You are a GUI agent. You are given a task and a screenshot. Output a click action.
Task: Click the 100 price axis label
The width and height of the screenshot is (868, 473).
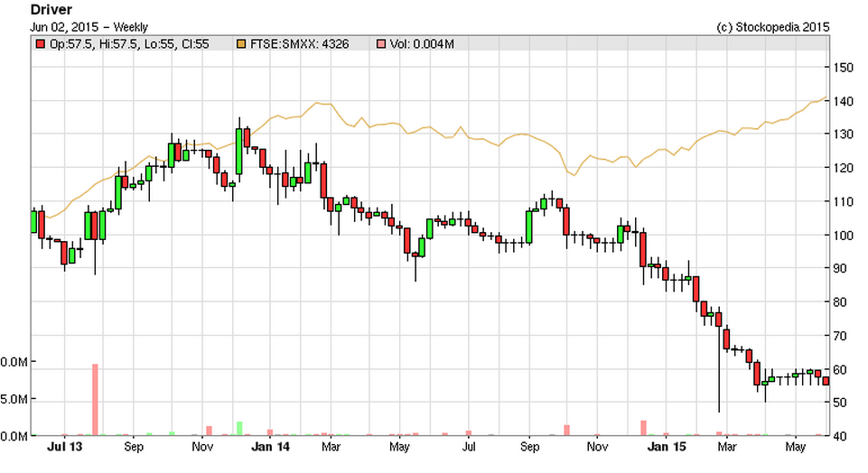click(843, 235)
